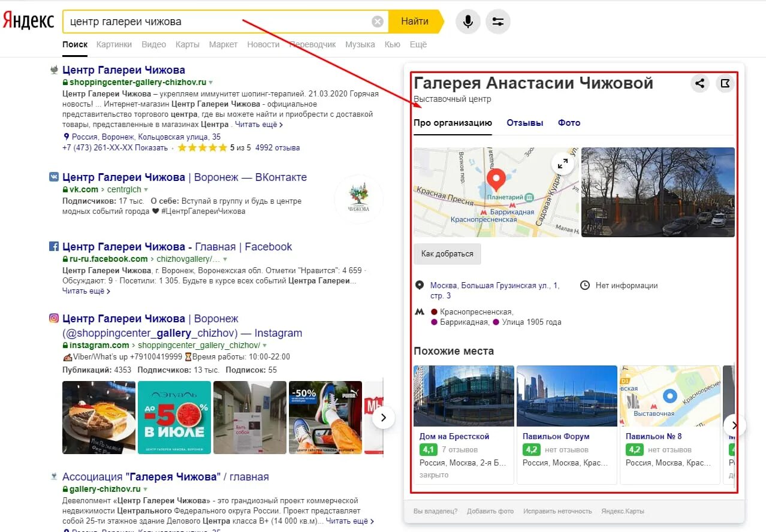The height and width of the screenshot is (532, 766).
Task: Click the Instagram favicon beside the Instagram result
Action: (54, 318)
